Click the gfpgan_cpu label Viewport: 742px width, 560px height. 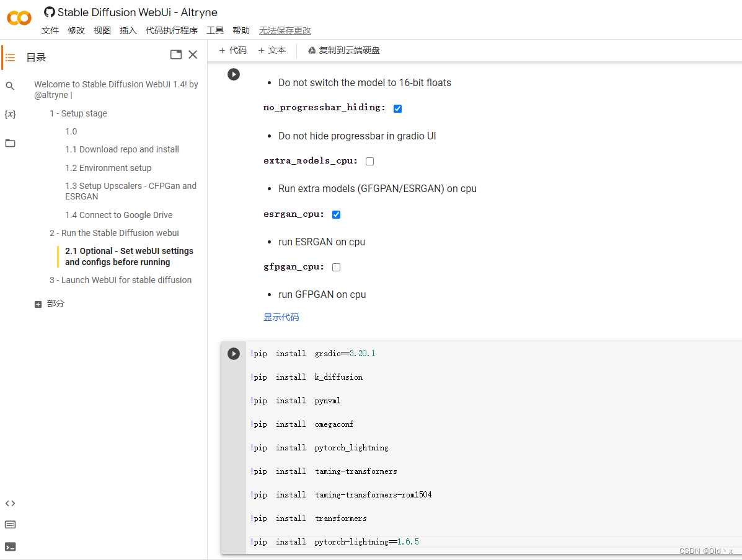click(x=294, y=267)
